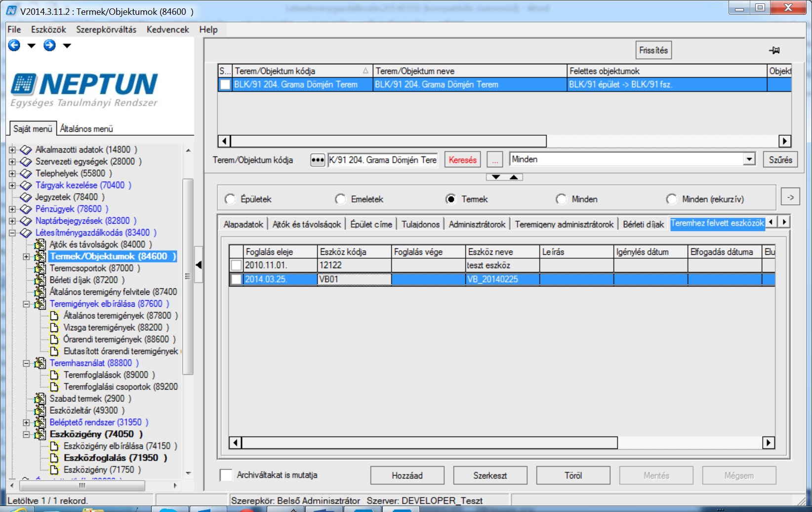Screen dimensions: 812x512
Task: Expand the Tárgyak kezelése node
Action: (x=12, y=185)
